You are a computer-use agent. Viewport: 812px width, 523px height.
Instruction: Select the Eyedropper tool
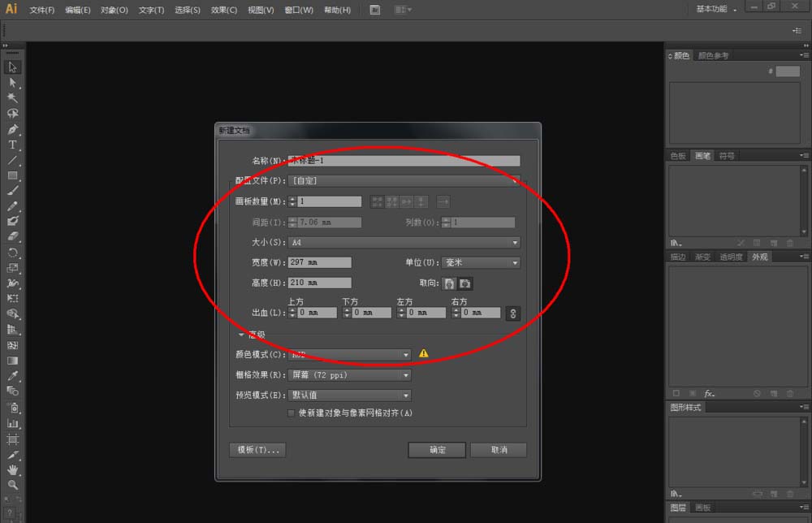12,376
